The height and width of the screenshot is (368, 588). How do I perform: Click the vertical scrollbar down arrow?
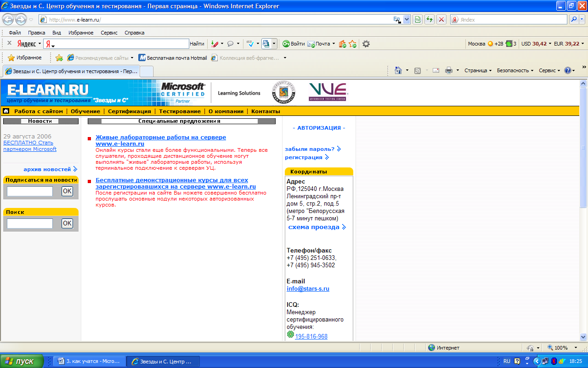[x=583, y=337]
